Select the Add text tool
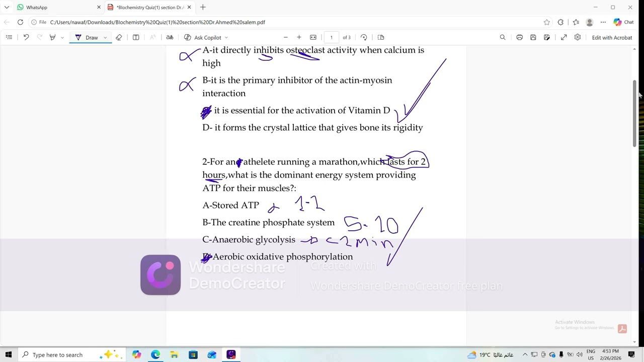 [136, 37]
